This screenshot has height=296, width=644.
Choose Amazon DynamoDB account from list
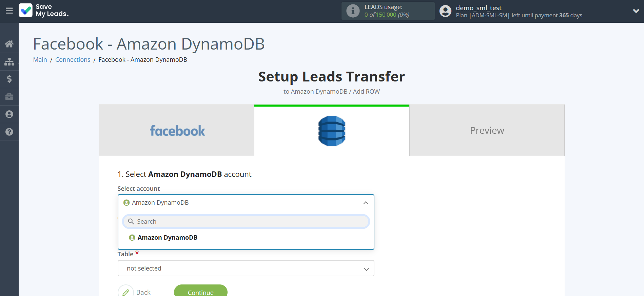click(167, 238)
